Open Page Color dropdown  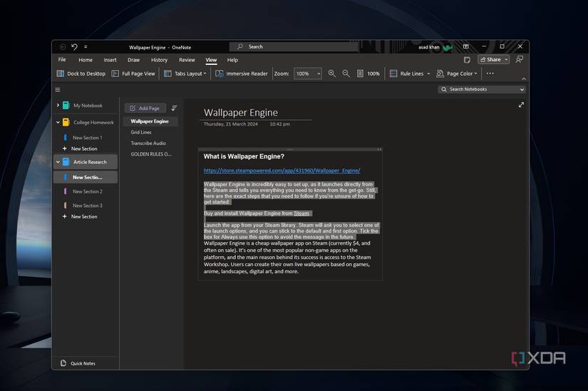(457, 73)
